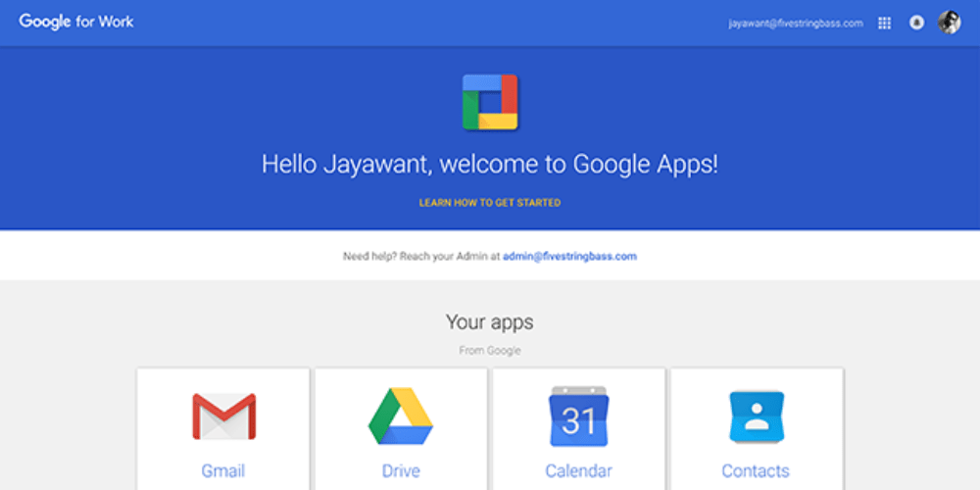980x490 pixels.
Task: Click the Need help? Reach your Admin text
Action: tap(421, 256)
